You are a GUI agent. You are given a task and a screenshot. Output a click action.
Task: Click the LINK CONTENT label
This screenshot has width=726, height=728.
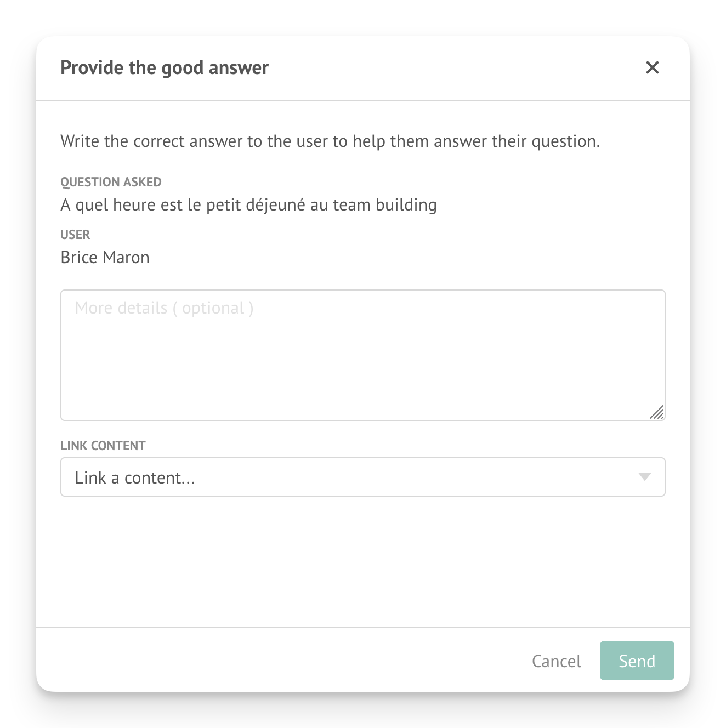coord(103,446)
